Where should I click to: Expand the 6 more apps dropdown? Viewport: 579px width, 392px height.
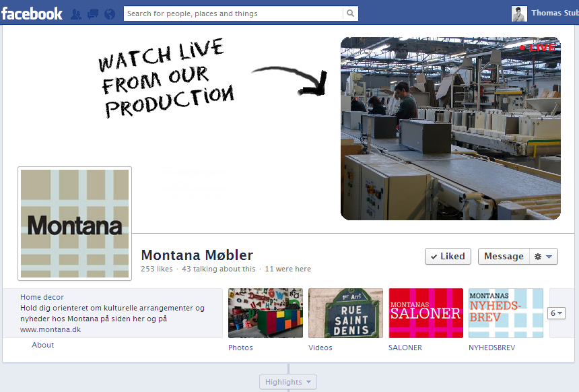(557, 313)
